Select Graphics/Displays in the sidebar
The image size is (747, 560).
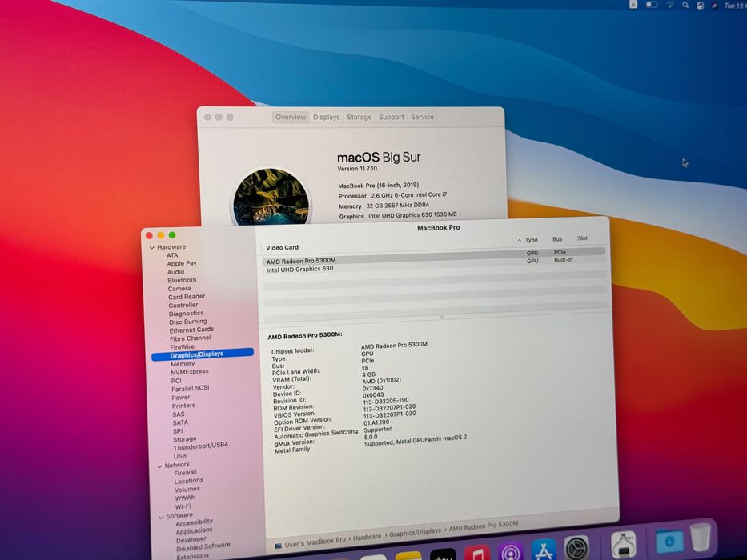click(203, 354)
